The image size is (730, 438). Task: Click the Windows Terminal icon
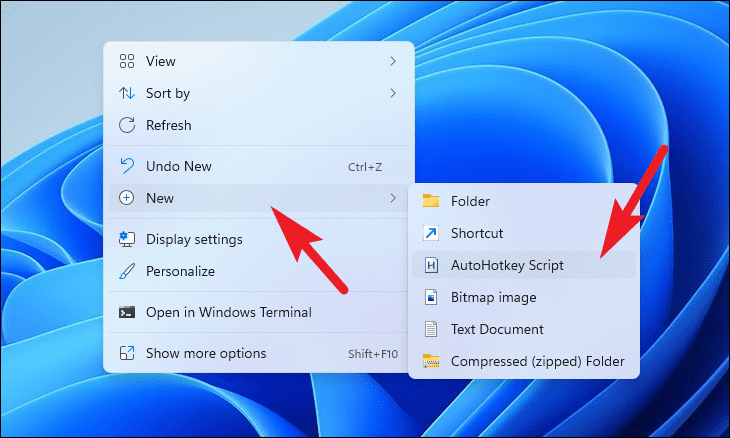(127, 312)
